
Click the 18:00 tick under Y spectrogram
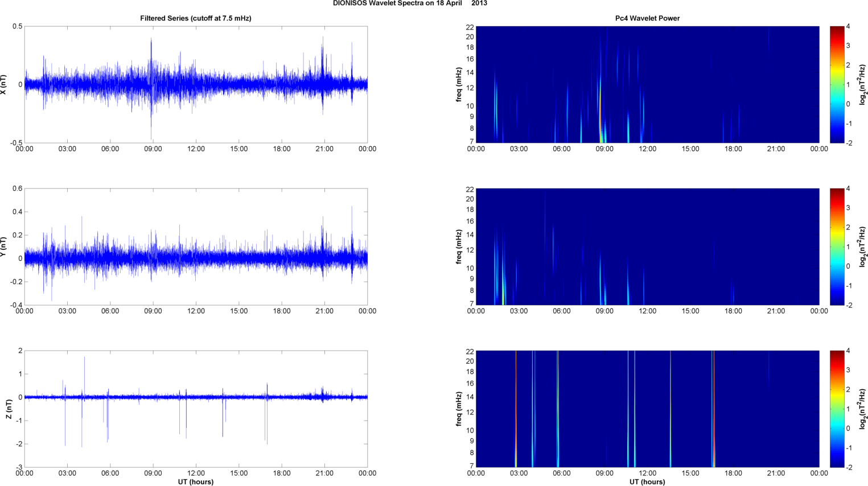click(733, 311)
